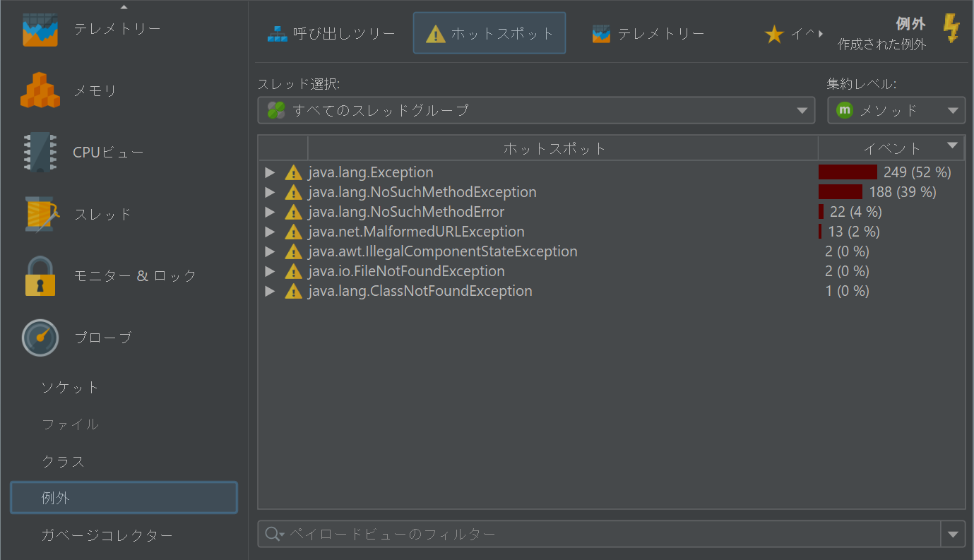The width and height of the screenshot is (974, 560).
Task: Expand java.lang.ClassNotFoundException row
Action: coord(269,291)
